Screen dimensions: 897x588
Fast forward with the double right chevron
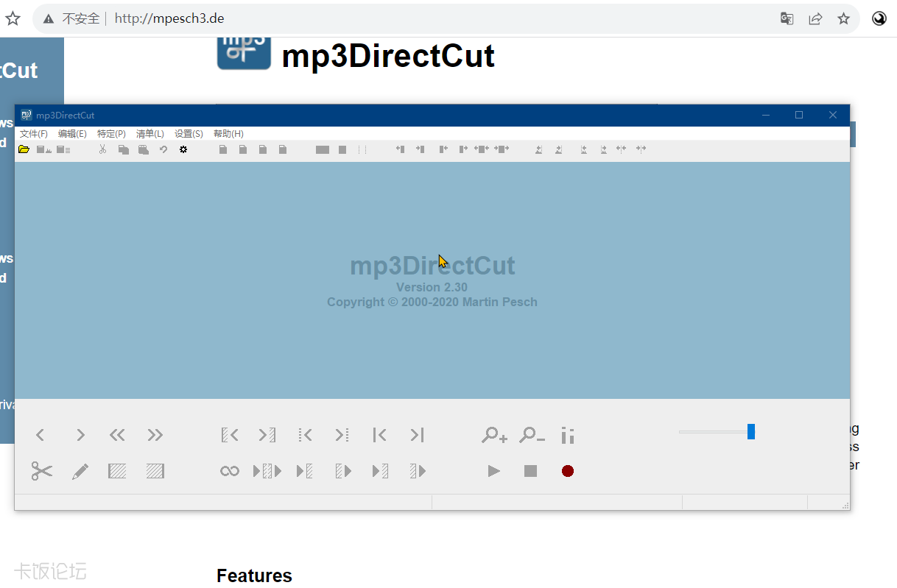[155, 435]
